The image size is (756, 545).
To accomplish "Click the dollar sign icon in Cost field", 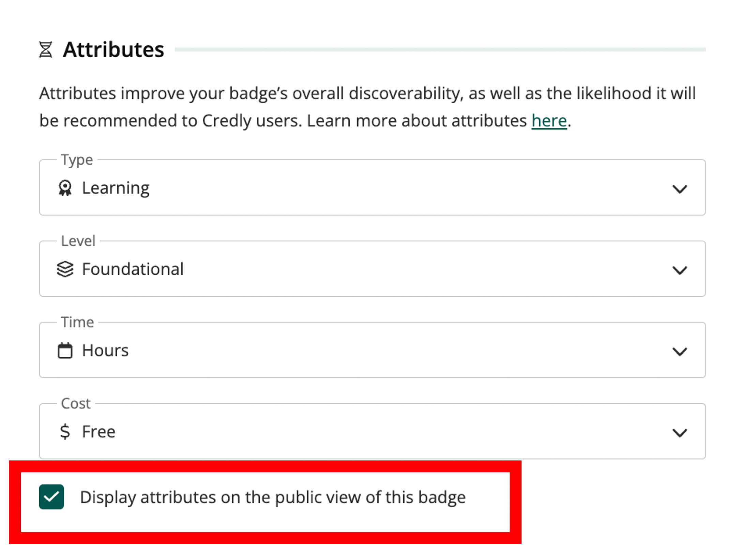I will (x=65, y=431).
